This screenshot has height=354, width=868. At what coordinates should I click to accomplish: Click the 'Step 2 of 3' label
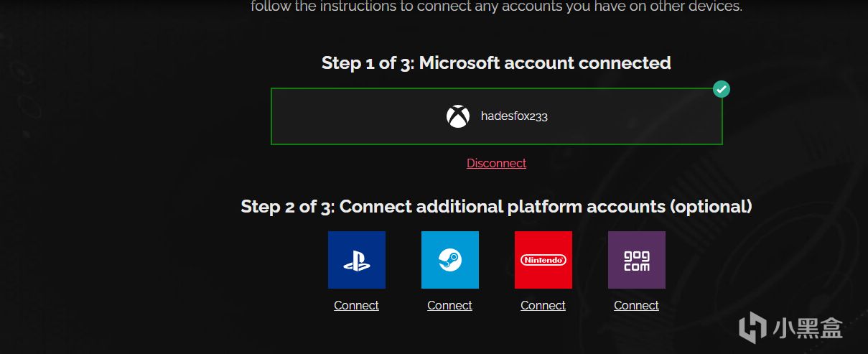coord(287,207)
